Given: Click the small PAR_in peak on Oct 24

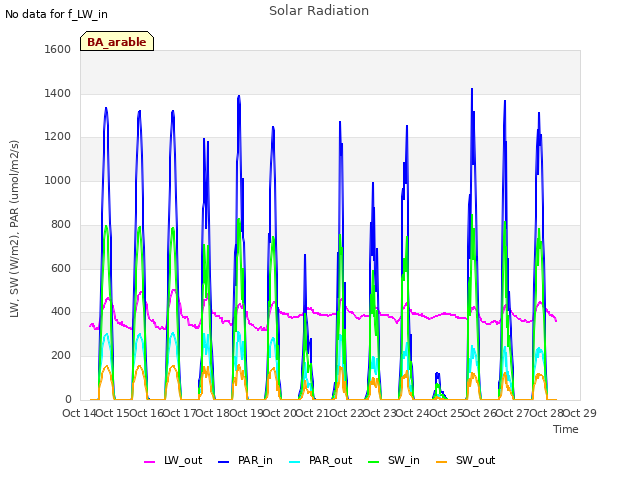Looking at the screenshot, I should click(x=437, y=373).
